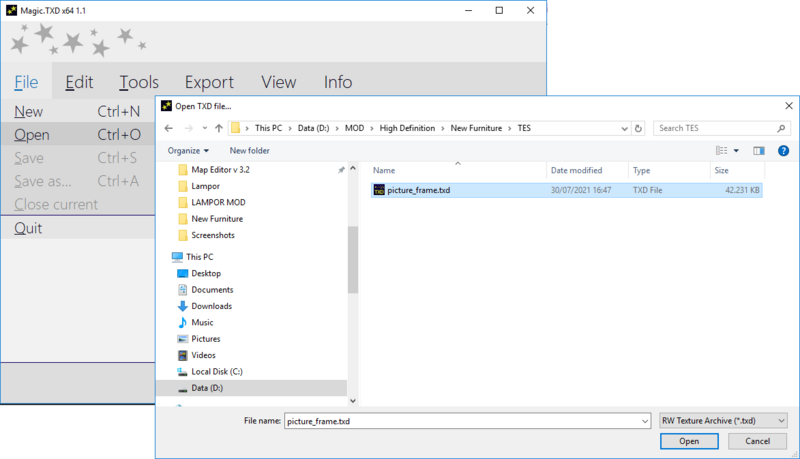Choose New from the File menu
Screen dimensions: 800x459
click(78, 111)
